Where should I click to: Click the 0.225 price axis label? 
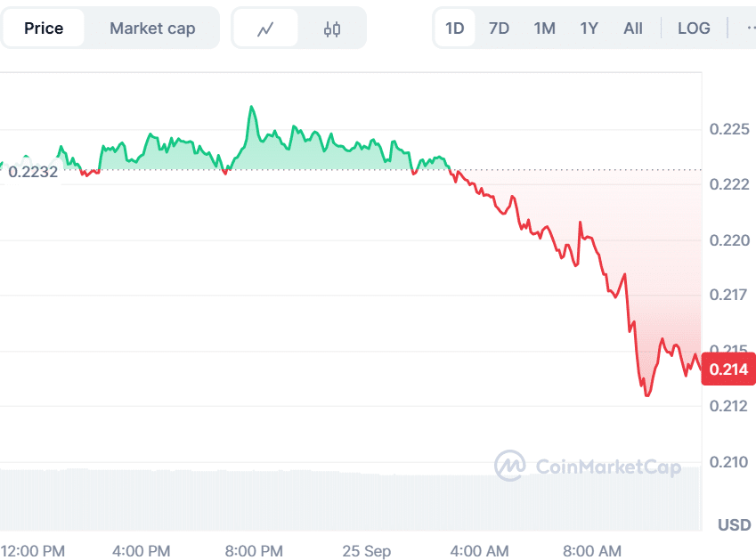(728, 130)
